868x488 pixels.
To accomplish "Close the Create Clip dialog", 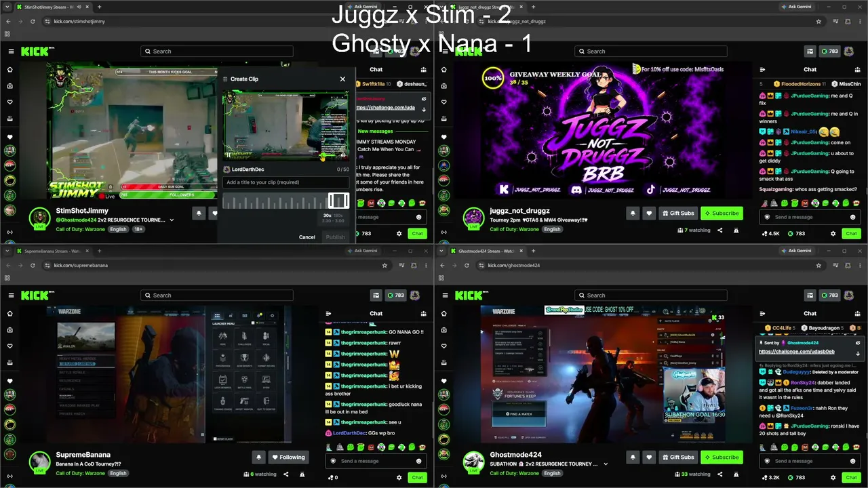I will coord(342,79).
